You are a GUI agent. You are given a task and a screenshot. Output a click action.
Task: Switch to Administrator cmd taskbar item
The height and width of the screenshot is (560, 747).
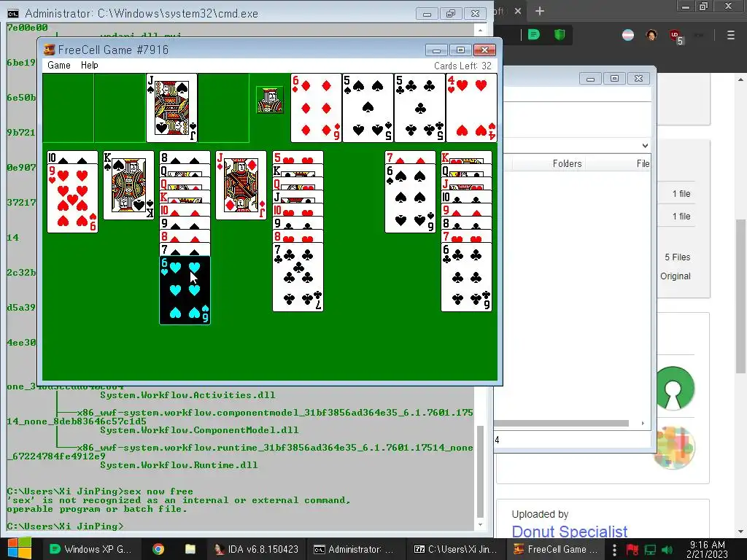click(x=355, y=549)
